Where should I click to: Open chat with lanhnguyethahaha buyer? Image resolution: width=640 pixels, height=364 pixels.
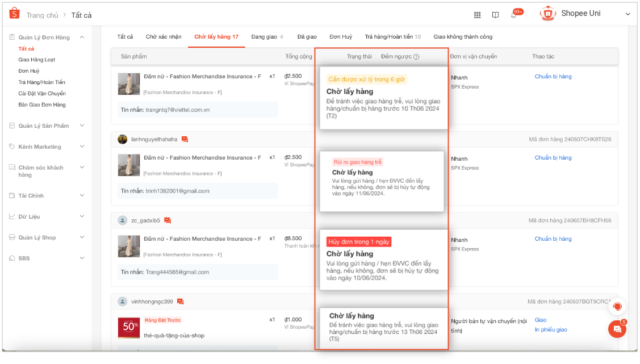tap(185, 140)
